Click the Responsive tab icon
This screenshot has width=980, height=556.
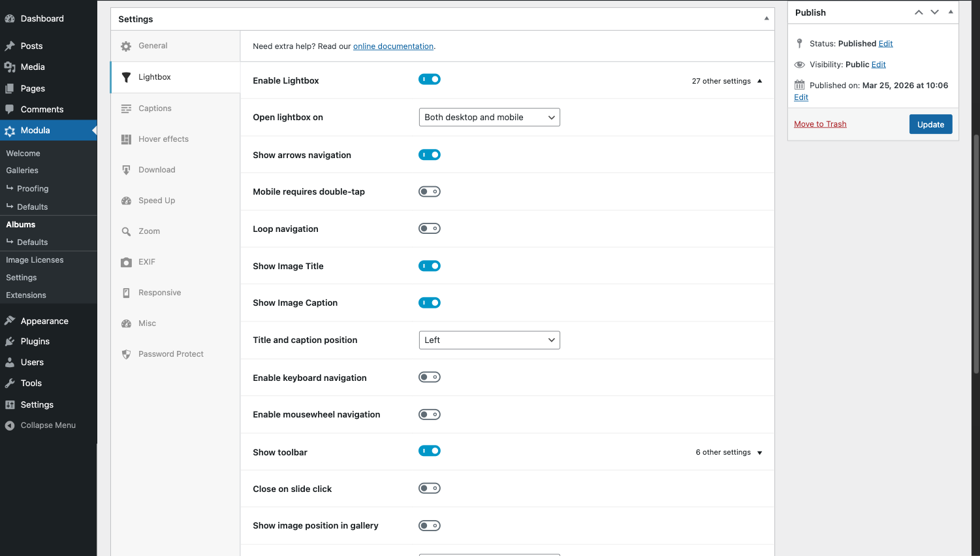(x=126, y=293)
